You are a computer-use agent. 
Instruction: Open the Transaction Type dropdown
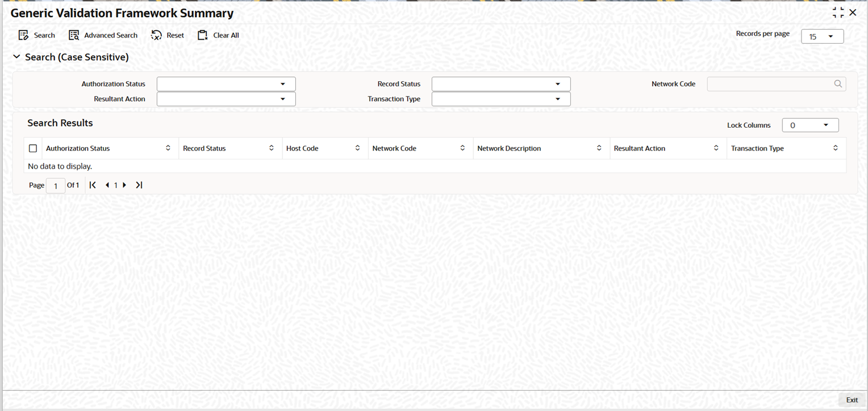tap(501, 99)
